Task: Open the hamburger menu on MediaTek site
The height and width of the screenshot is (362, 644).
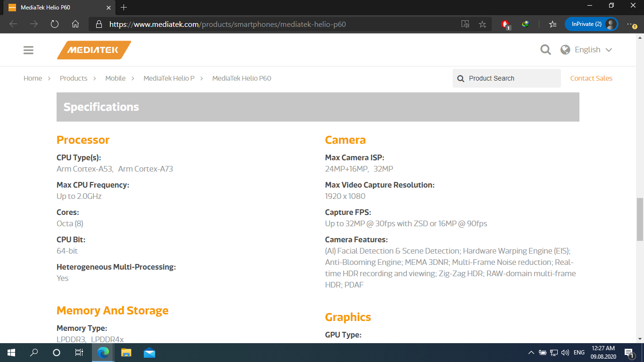Action: click(x=28, y=50)
